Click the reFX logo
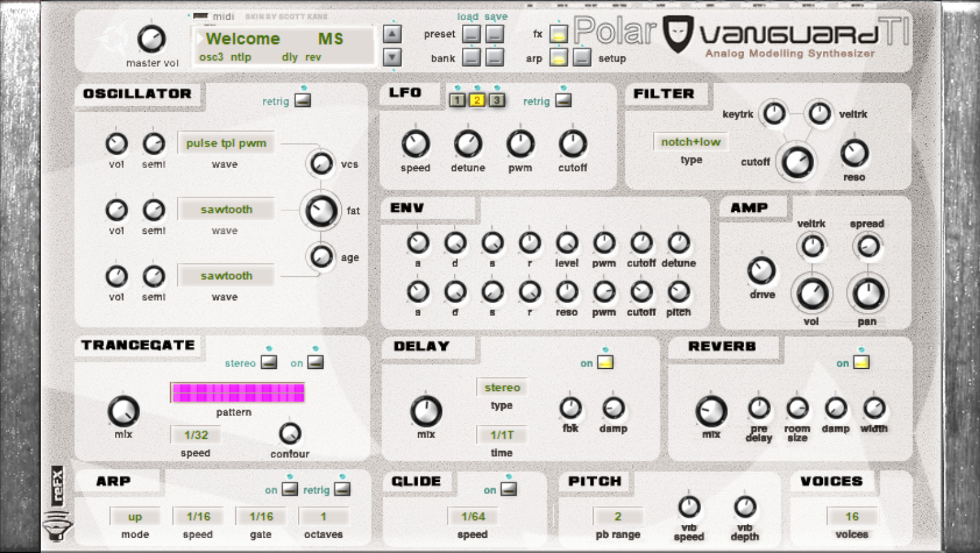 click(x=57, y=485)
